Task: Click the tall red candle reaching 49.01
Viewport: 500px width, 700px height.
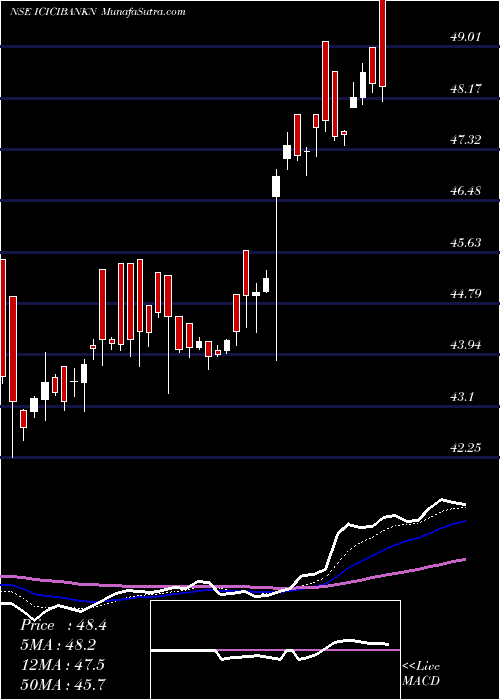Action: (x=326, y=85)
